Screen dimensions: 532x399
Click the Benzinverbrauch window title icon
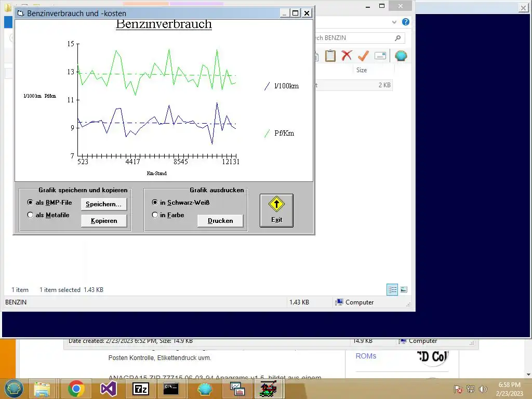pyautogui.click(x=21, y=13)
